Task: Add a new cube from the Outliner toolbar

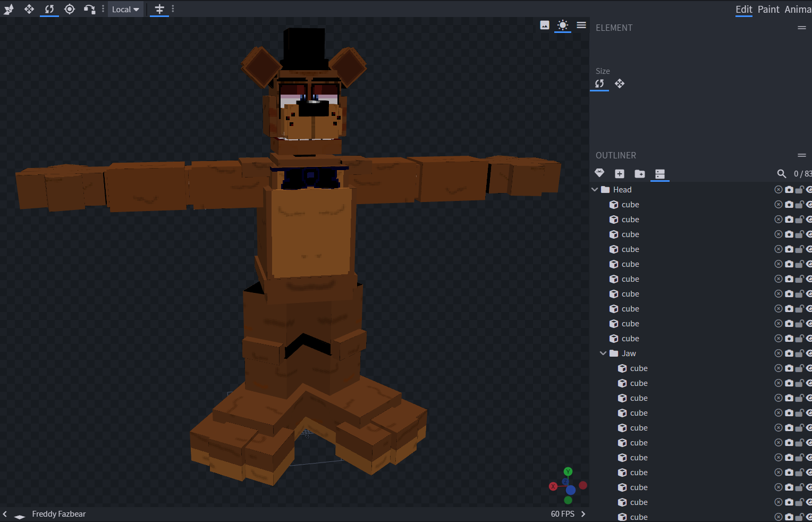Action: (620, 173)
